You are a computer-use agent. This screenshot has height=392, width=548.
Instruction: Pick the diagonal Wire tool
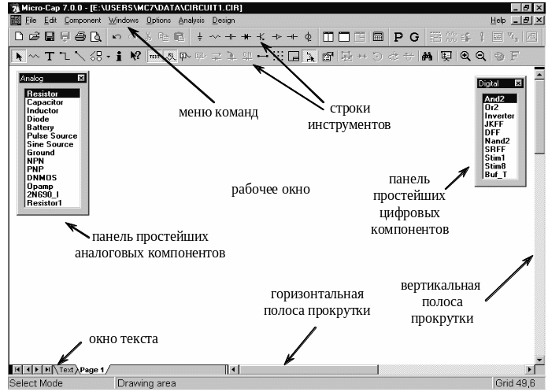coord(80,56)
